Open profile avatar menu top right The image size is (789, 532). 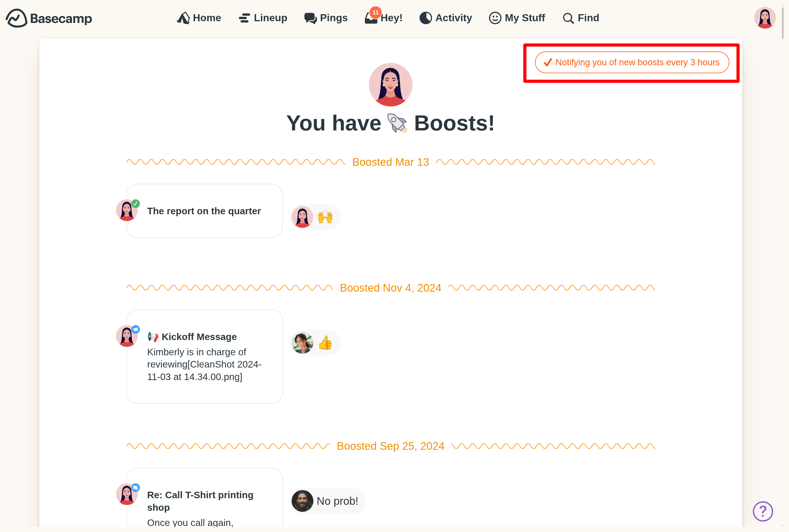pos(764,18)
